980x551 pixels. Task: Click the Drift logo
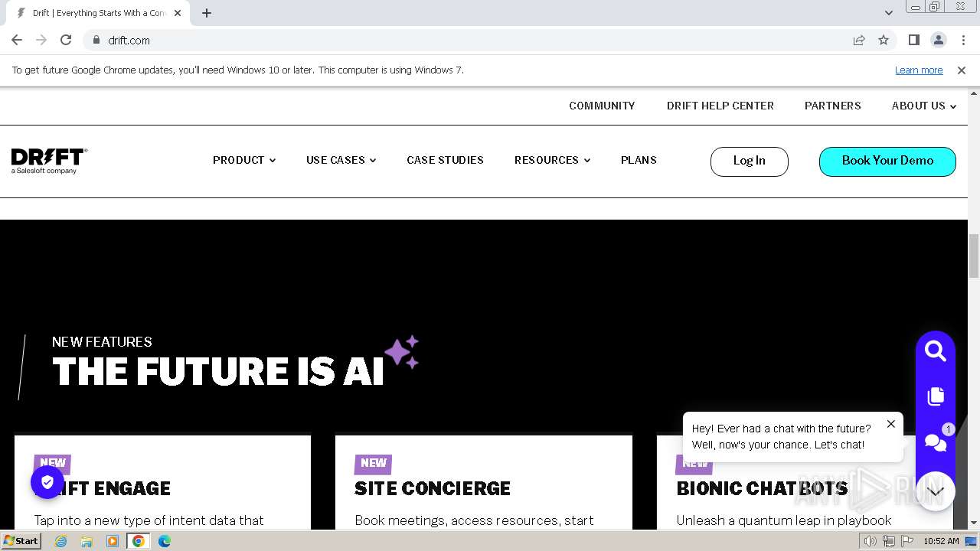[x=49, y=161]
